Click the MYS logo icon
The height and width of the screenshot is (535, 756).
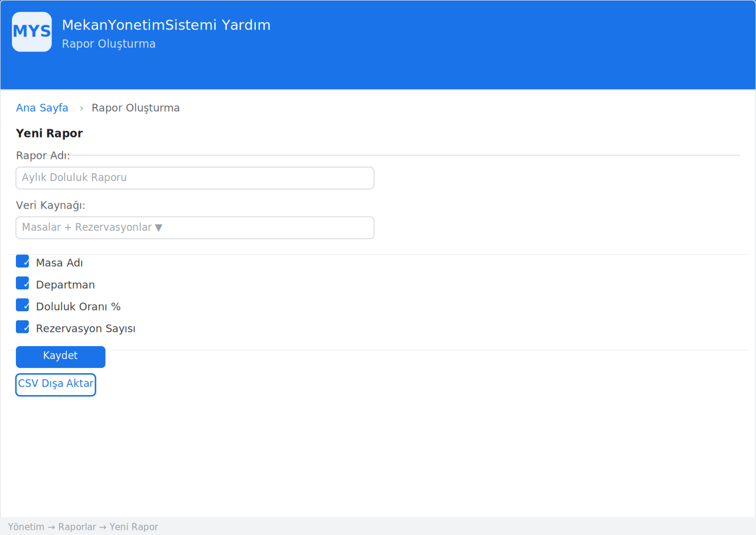[x=32, y=32]
